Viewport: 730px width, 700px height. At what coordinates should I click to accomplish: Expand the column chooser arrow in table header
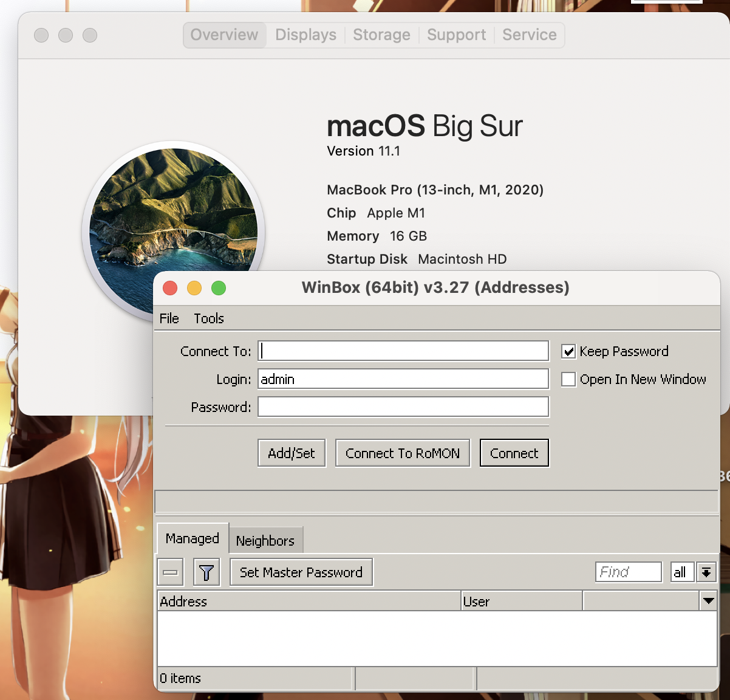[x=708, y=601]
